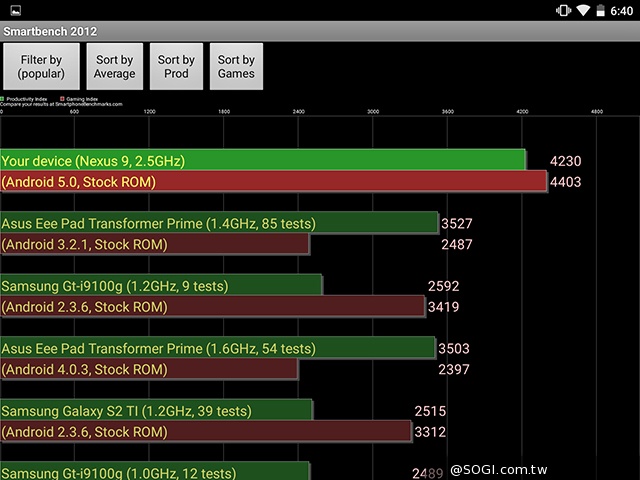Choose Sort by Games

tap(236, 67)
